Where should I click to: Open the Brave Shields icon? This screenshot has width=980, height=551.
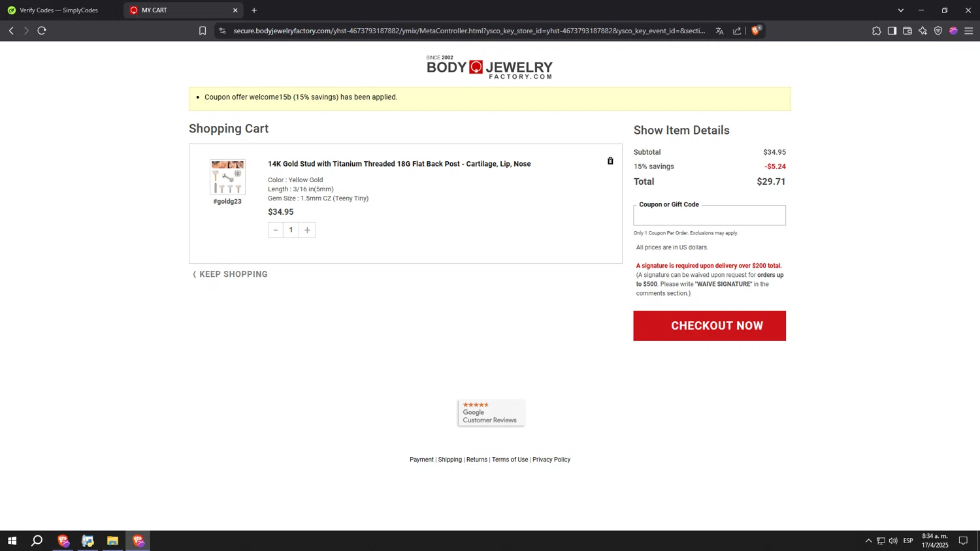click(756, 31)
